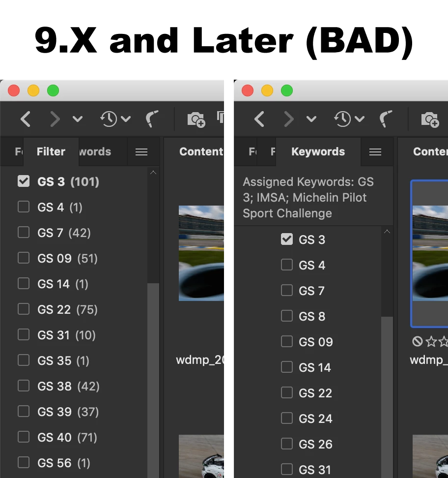Reveal recent files icon in right window
Viewport: 448px width, 478px height.
342,119
